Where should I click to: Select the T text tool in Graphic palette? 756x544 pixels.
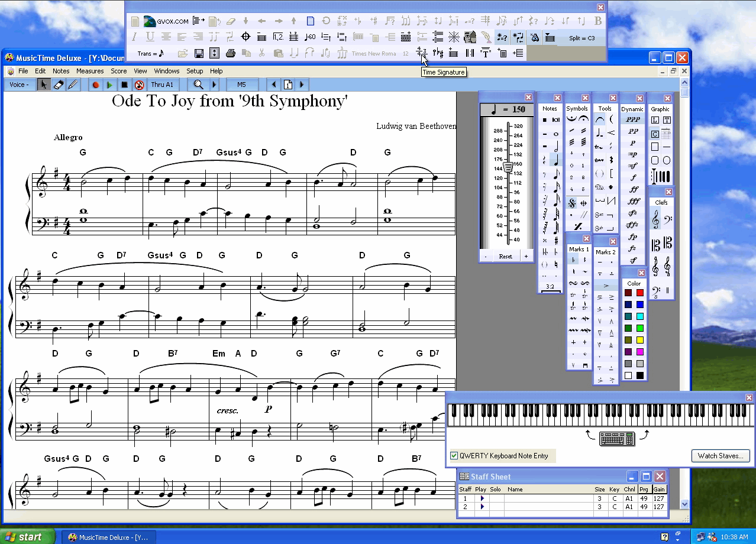point(667,120)
